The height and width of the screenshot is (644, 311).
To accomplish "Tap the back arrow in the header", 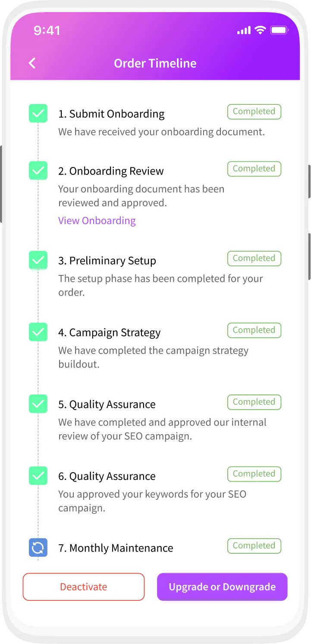I will 32,63.
